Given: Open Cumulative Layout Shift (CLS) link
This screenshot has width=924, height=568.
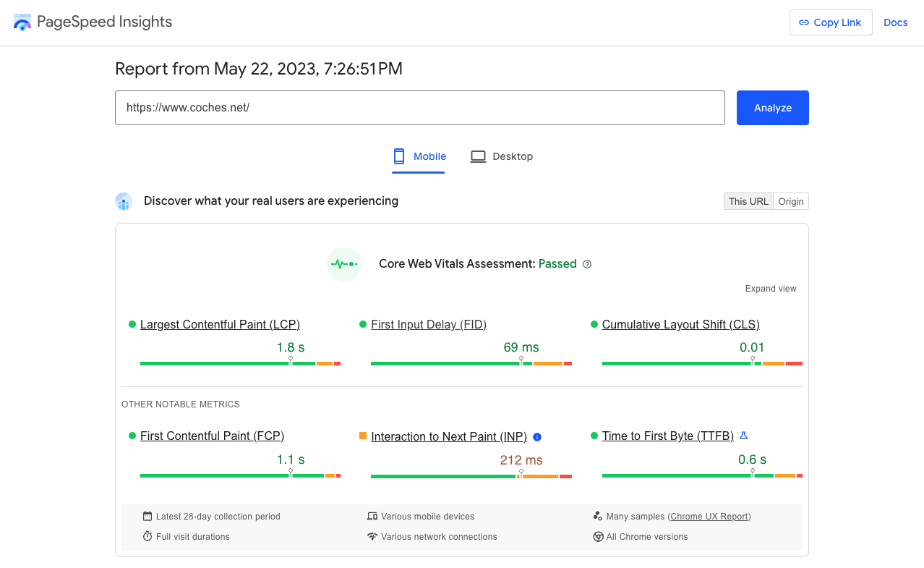Looking at the screenshot, I should (681, 324).
